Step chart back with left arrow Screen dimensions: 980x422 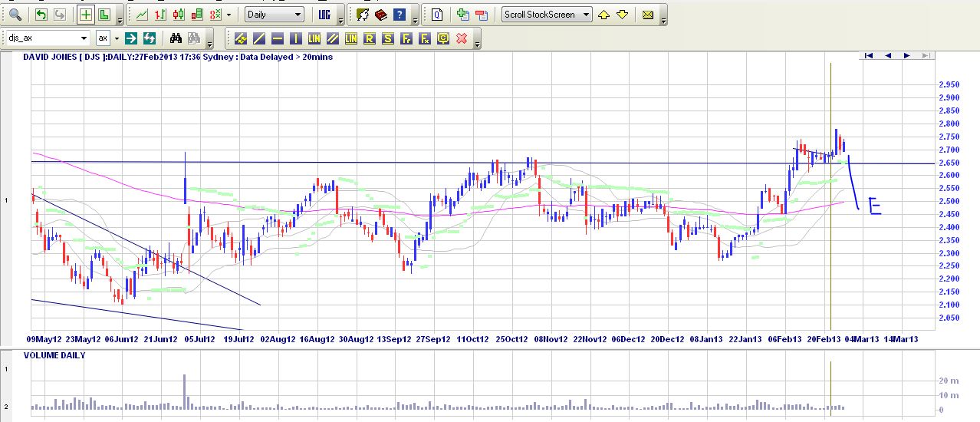tap(888, 55)
